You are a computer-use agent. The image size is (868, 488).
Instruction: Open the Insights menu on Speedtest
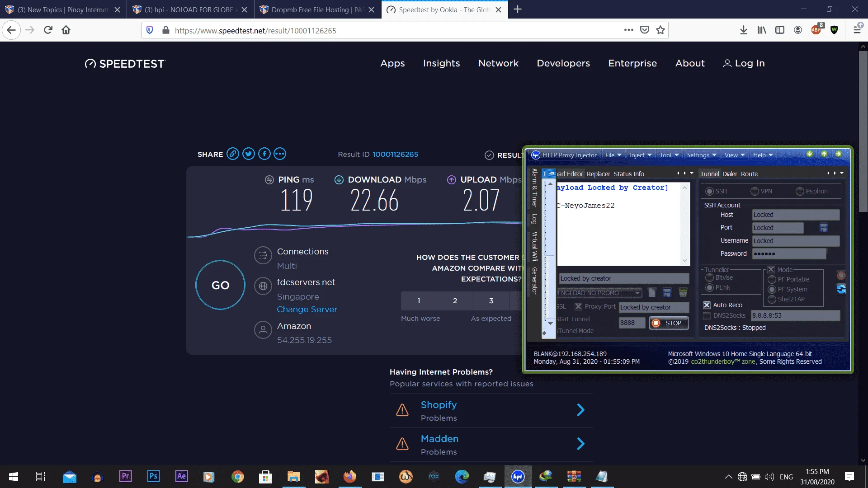click(441, 63)
